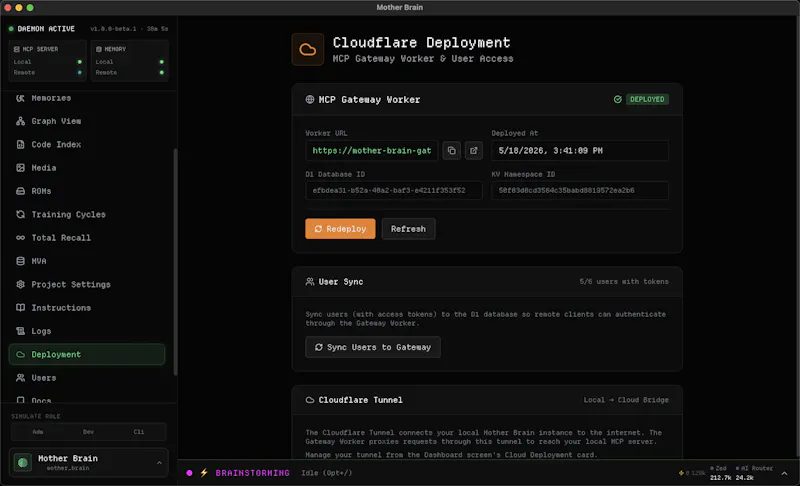Screen dimensions: 800x486
Task: Click the Zed token count 212.7k
Action: pyautogui.click(x=720, y=478)
